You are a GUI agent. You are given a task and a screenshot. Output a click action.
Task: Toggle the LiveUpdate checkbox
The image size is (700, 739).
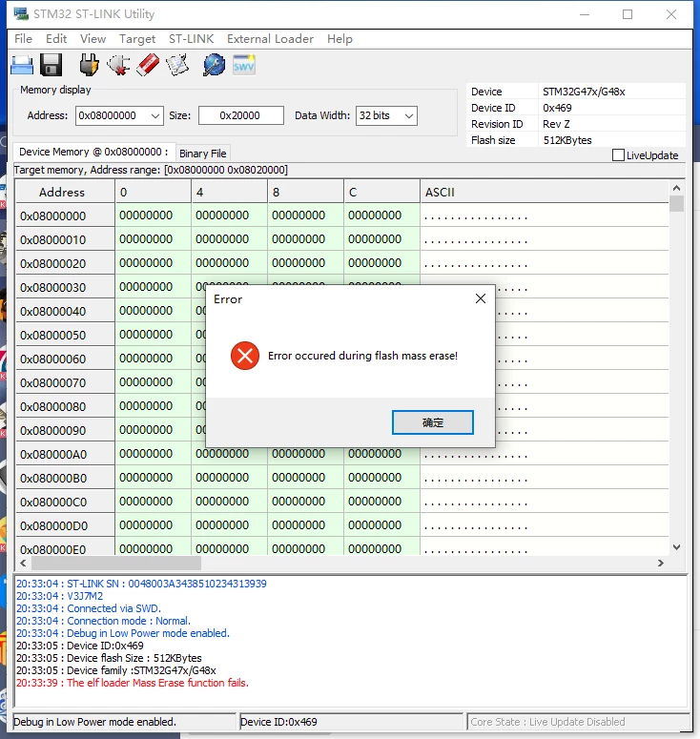618,155
